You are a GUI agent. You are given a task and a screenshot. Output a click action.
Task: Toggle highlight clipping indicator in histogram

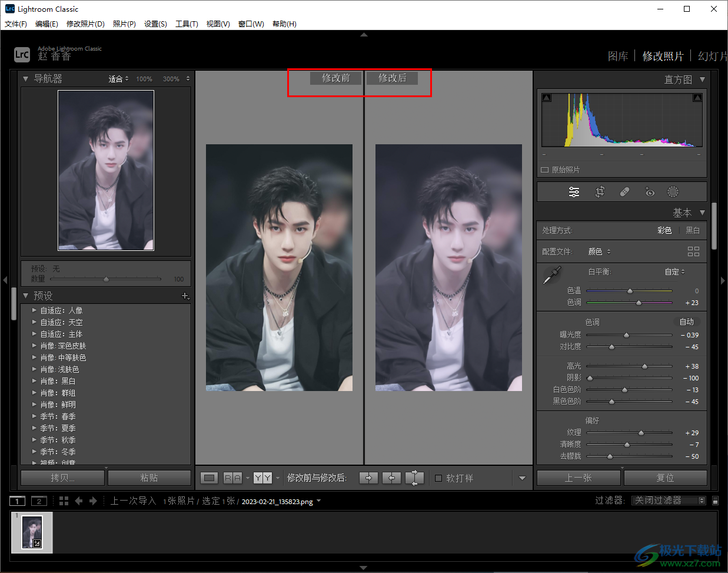pyautogui.click(x=697, y=98)
